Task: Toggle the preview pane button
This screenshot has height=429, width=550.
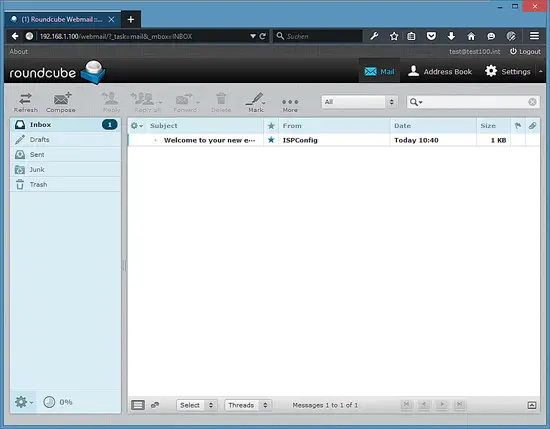Action: 532,405
